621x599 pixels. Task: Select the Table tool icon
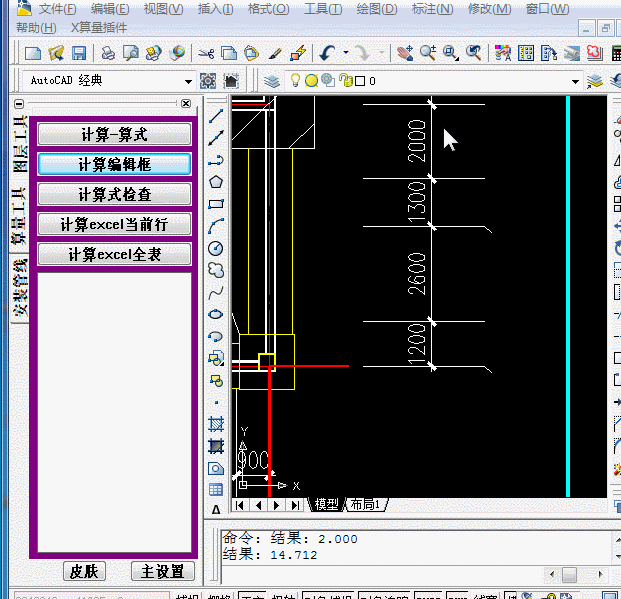point(216,490)
